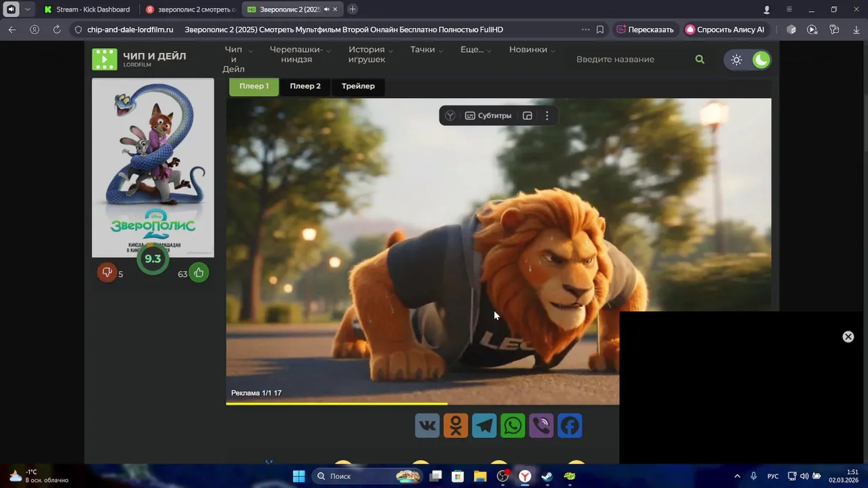Open the address bar three-dot options

585,30
